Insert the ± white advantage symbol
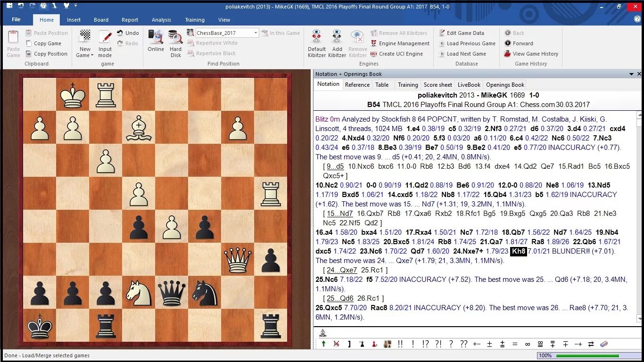 [x=489, y=344]
